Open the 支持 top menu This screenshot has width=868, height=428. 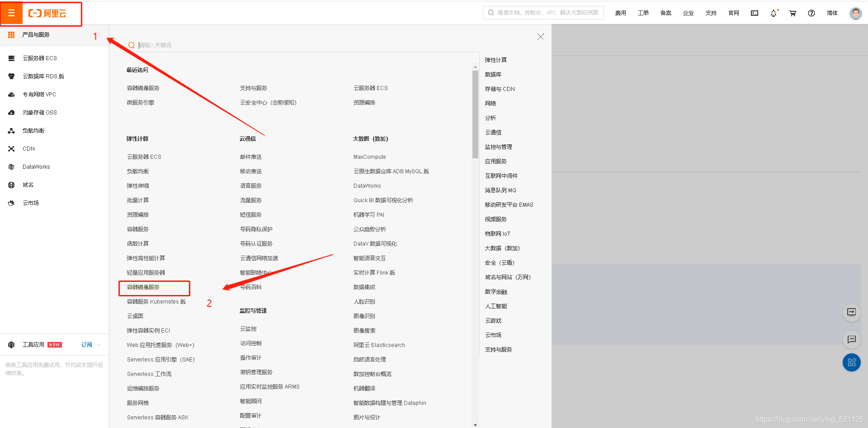[711, 13]
